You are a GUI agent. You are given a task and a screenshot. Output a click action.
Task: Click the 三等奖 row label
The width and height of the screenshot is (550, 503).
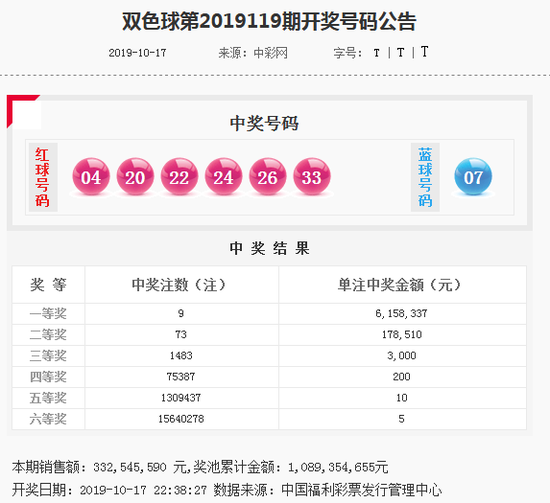coord(48,356)
